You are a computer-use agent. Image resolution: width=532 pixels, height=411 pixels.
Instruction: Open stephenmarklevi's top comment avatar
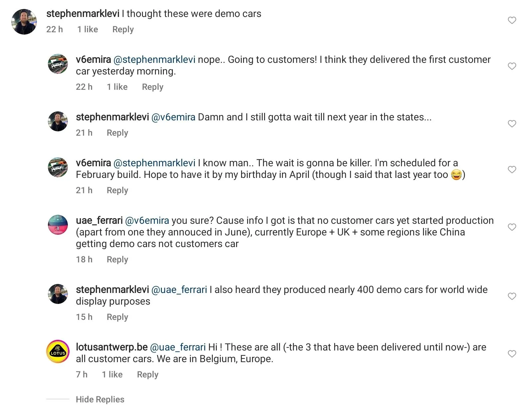24,22
